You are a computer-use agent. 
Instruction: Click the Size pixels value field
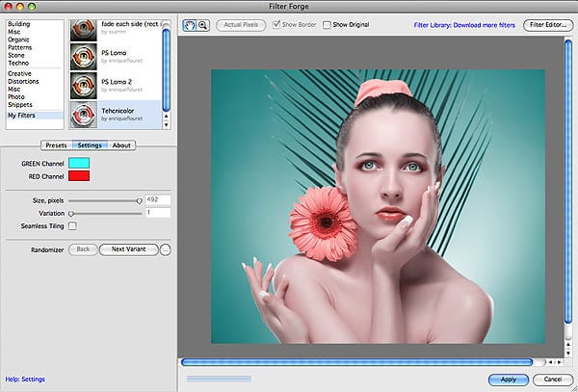point(158,200)
